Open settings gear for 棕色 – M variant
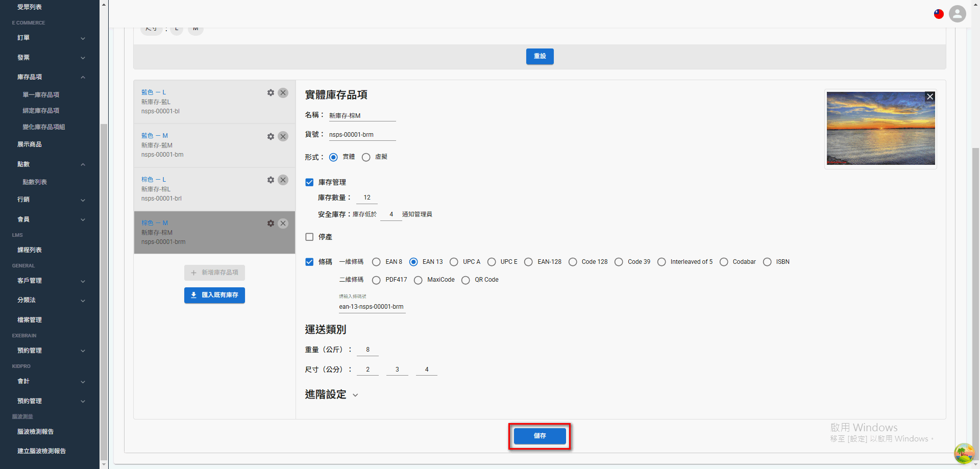Image resolution: width=980 pixels, height=469 pixels. (x=271, y=224)
